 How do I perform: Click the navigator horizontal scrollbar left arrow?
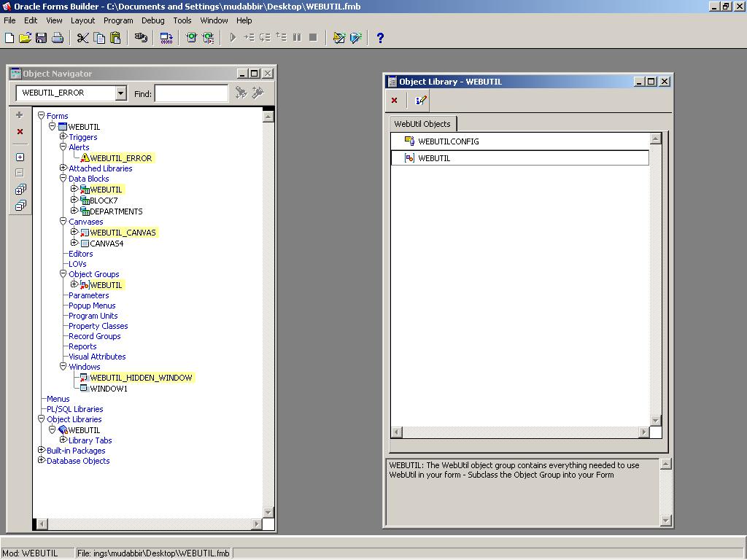tap(42, 524)
